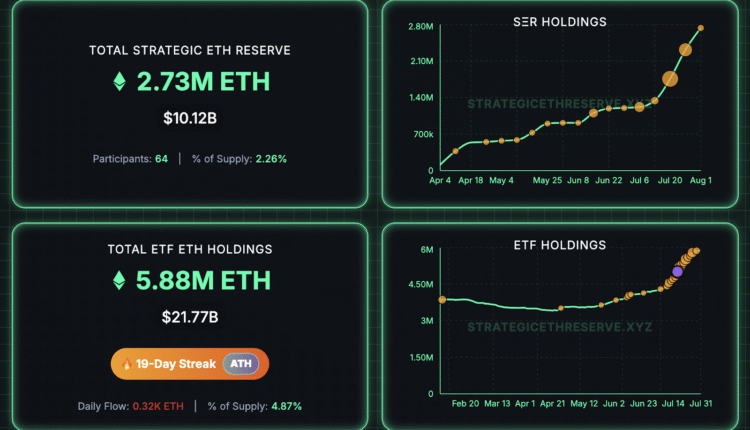
Task: Click the 4.87% supply percentage
Action: click(x=285, y=406)
